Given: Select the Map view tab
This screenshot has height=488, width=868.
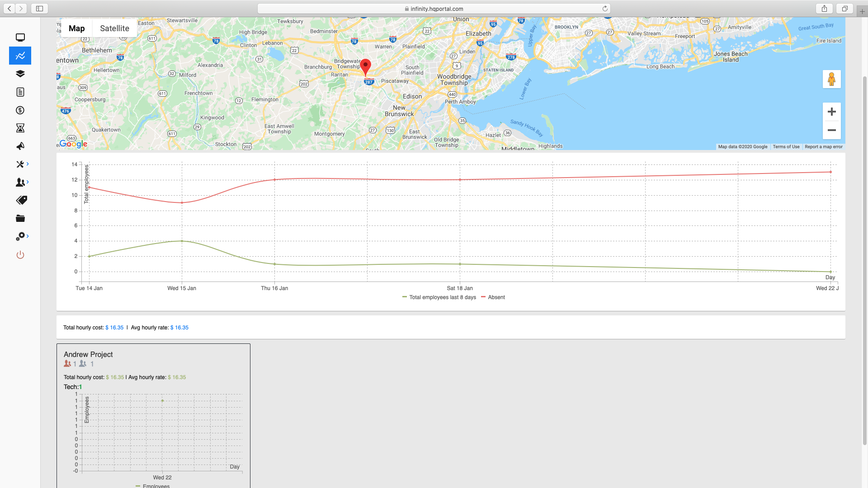Looking at the screenshot, I should (x=77, y=28).
